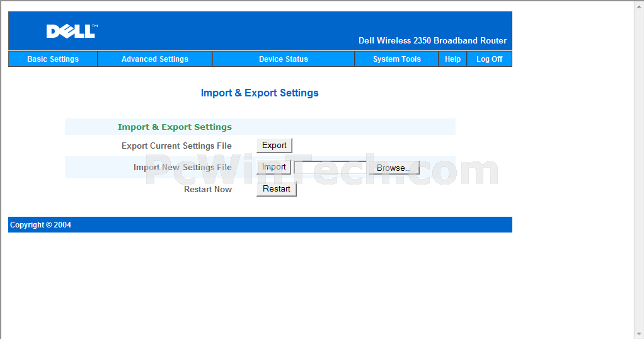Click the Dell logo in the header
Screen dimensions: 644x339
tap(72, 32)
